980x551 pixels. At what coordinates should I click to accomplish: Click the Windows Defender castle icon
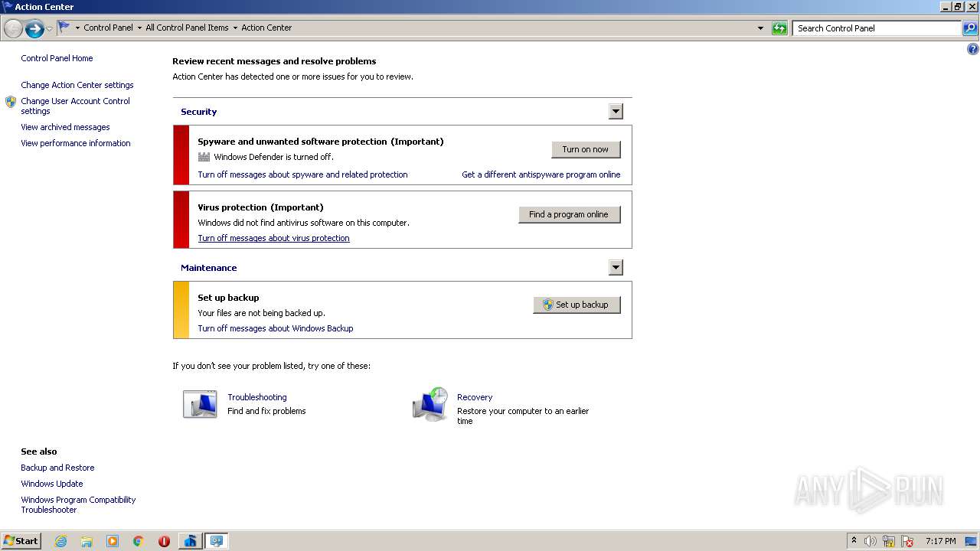(204, 157)
